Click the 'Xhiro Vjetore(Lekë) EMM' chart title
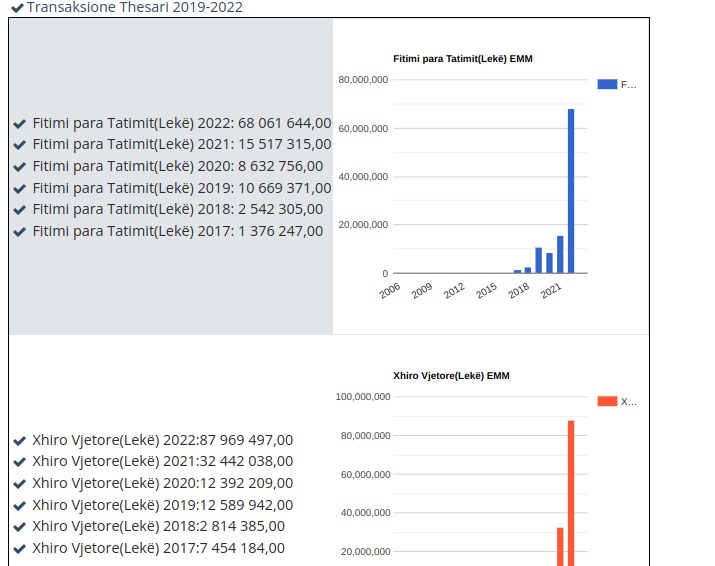Screen dimensions: 715x566 click(x=452, y=376)
